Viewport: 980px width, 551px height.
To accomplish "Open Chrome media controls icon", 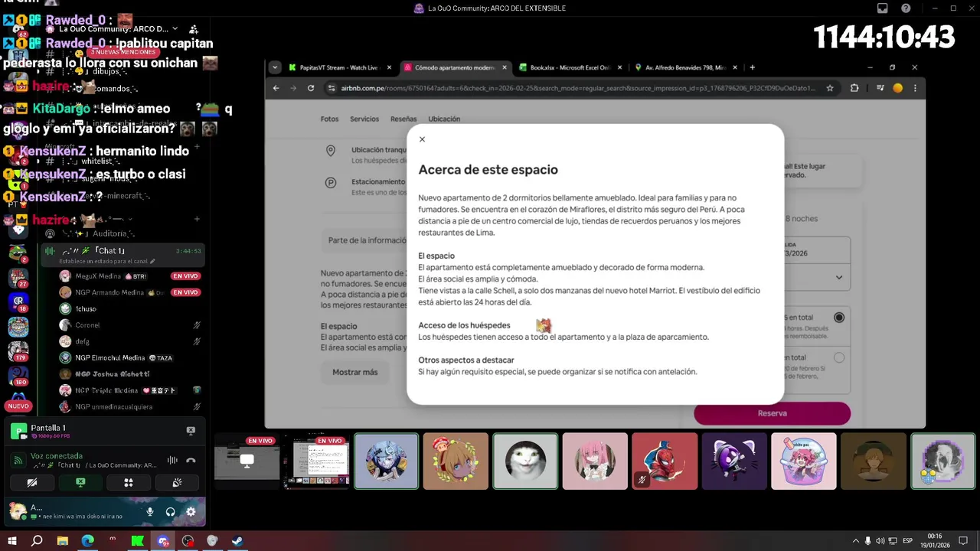I will (880, 88).
